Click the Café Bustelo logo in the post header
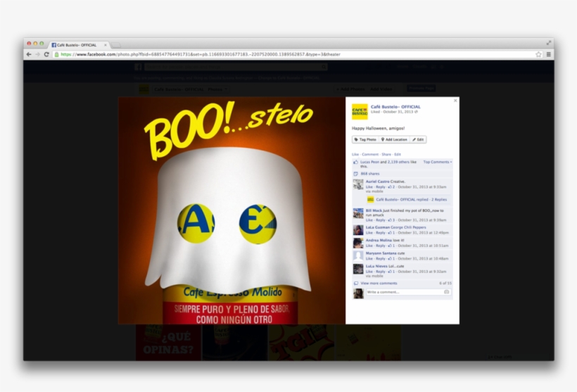Screen dimensions: 577x392 (360, 111)
